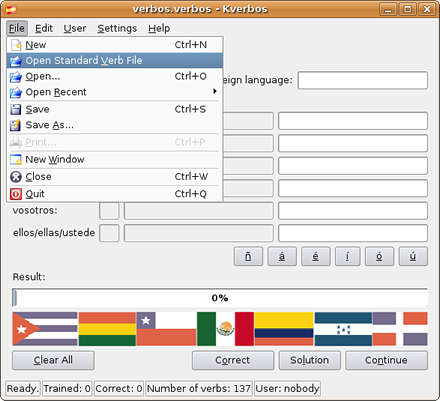The width and height of the screenshot is (440, 401).
Task: Click the 'Ready.' status text
Action: point(23,389)
